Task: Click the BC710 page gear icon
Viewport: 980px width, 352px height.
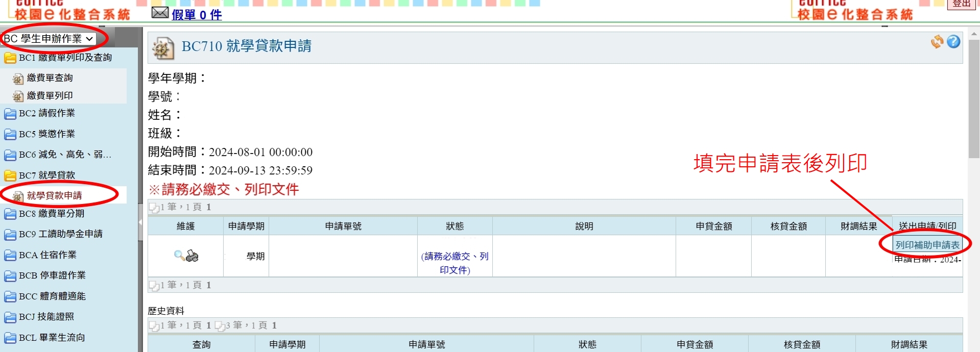Action: pyautogui.click(x=163, y=48)
